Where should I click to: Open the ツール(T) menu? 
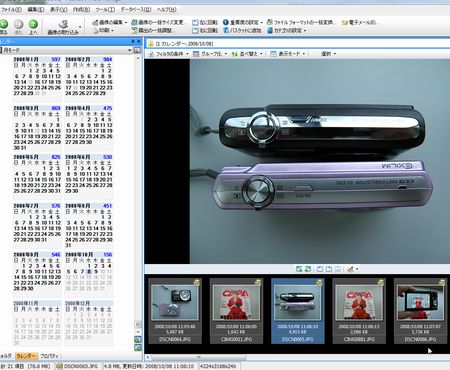105,10
